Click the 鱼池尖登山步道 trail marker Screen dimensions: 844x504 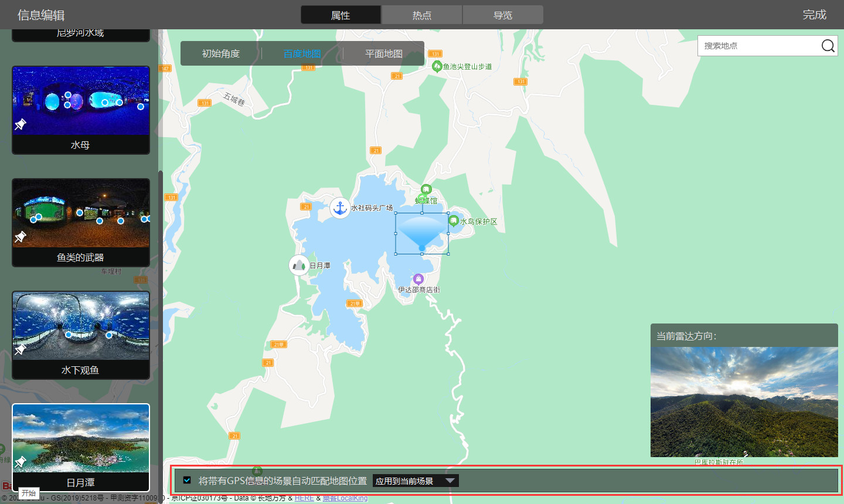437,66
